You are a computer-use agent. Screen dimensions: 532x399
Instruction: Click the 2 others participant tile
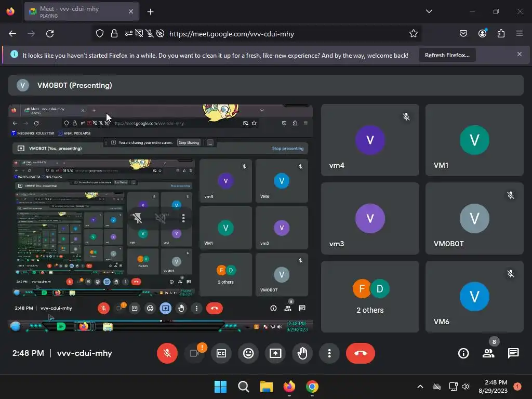tap(370, 297)
